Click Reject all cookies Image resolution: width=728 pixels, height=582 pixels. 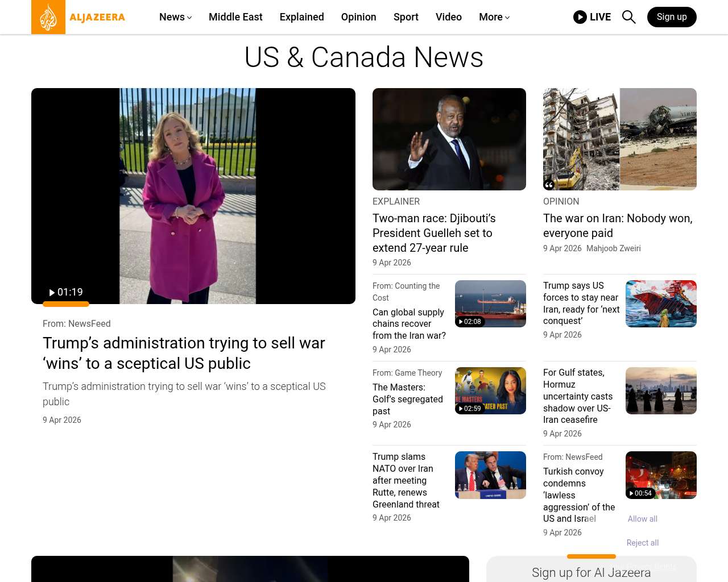642,543
